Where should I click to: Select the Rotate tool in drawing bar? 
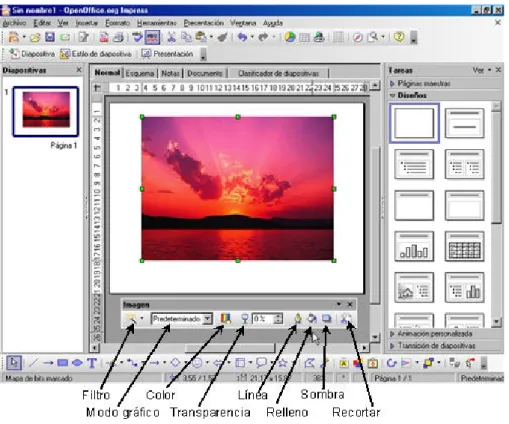point(391,363)
